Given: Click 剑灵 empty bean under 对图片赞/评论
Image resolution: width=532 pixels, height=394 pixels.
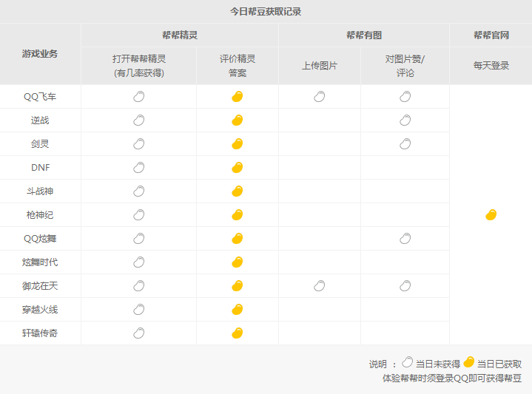Looking at the screenshot, I should [405, 144].
